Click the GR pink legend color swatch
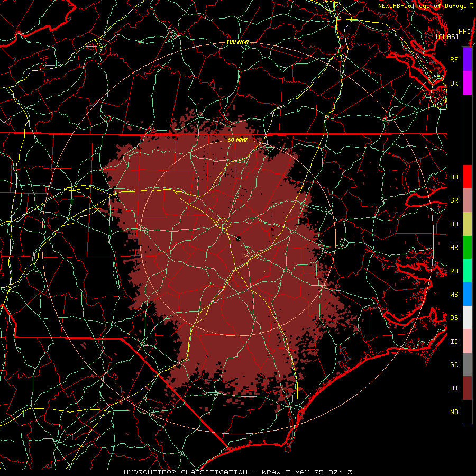This screenshot has width=476, height=476. (467, 200)
